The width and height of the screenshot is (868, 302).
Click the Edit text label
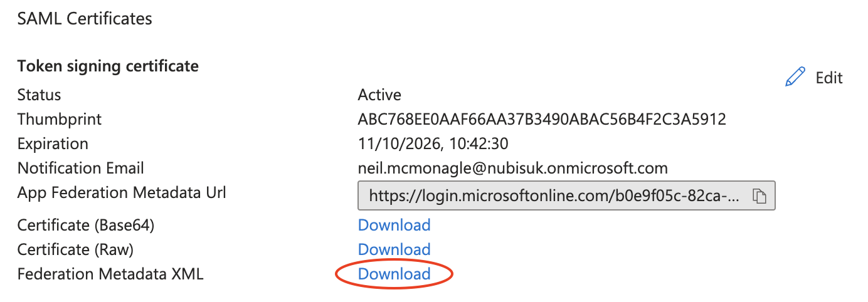click(828, 78)
